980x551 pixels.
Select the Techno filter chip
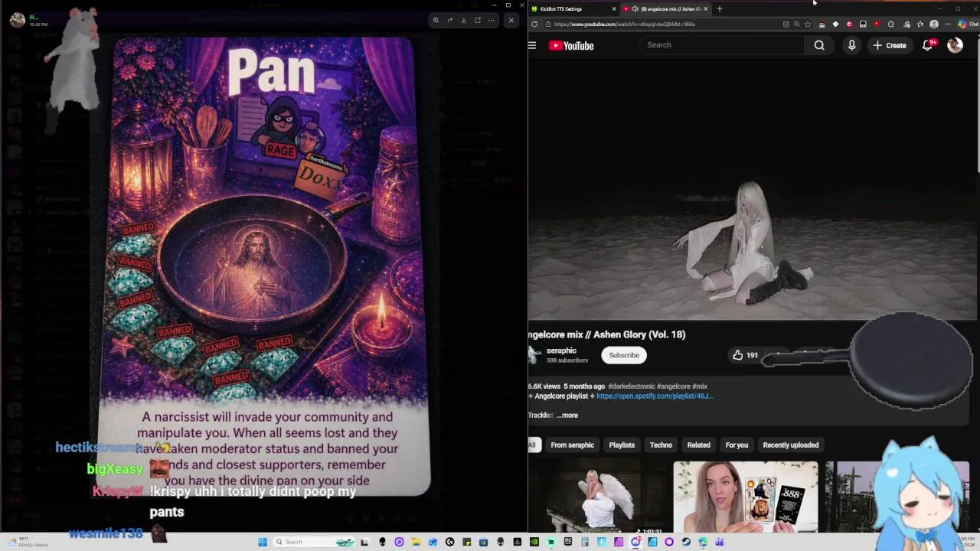(x=661, y=445)
